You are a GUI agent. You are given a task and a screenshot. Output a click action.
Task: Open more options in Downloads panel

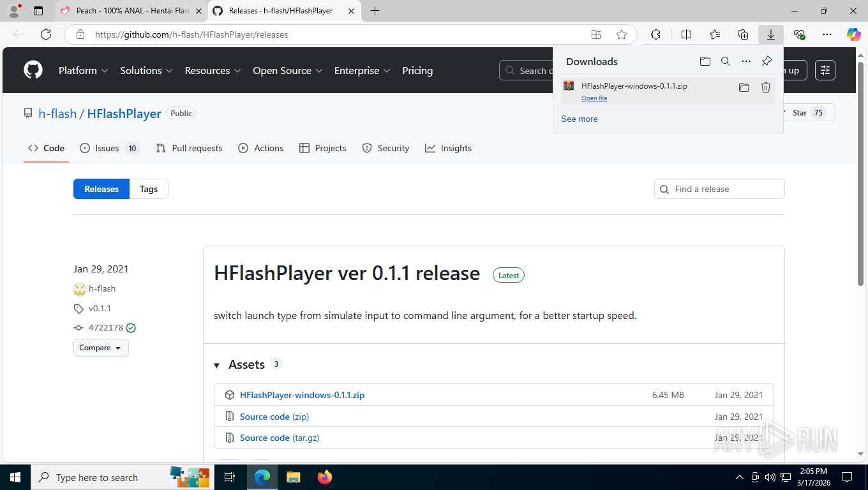[745, 61]
